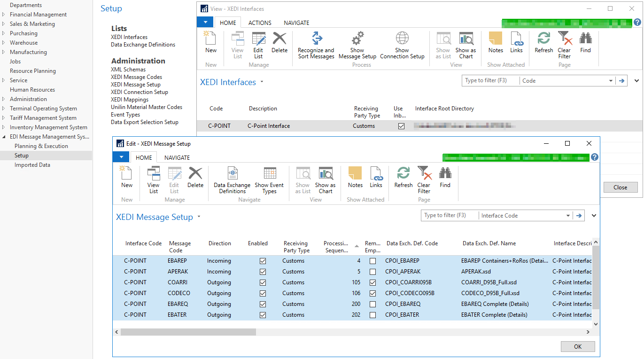The image size is (644, 359).
Task: Toggle Remove Empty checkbox for CODECO row
Action: [373, 293]
